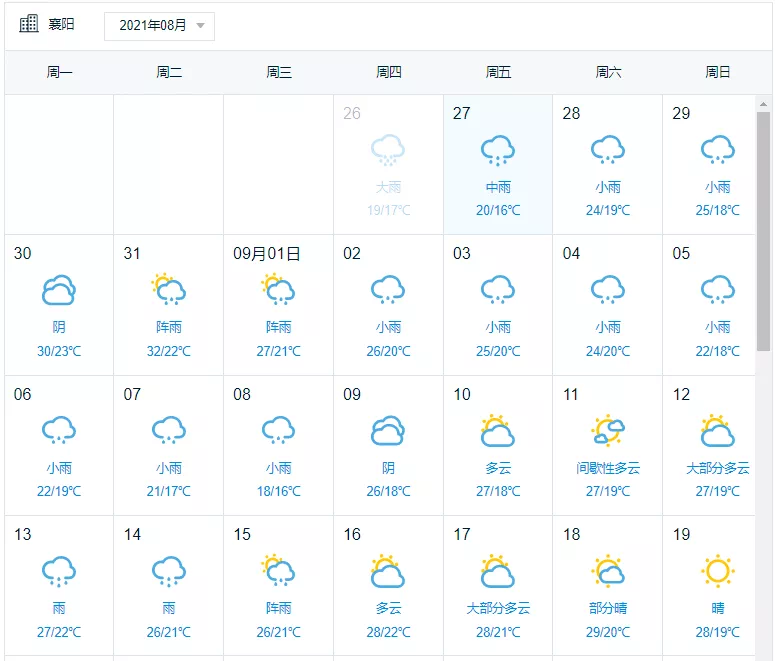Click the 周一 column header
The width and height of the screenshot is (775, 661).
[59, 72]
